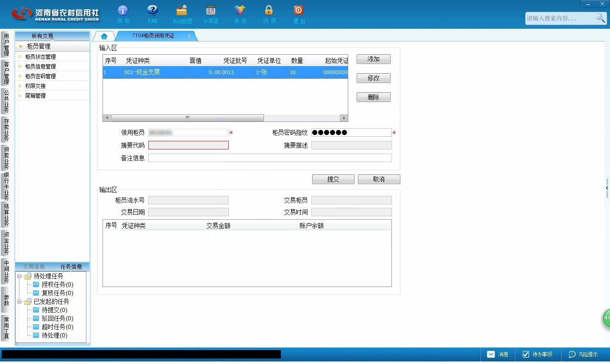Open the 超时任务(0) folder
The width and height of the screenshot is (610, 364).
click(53, 327)
